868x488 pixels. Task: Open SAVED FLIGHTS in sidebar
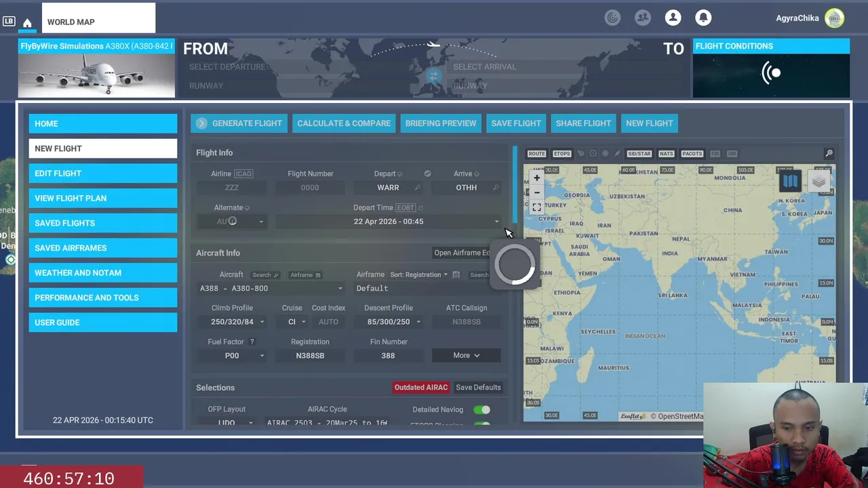[x=103, y=223]
